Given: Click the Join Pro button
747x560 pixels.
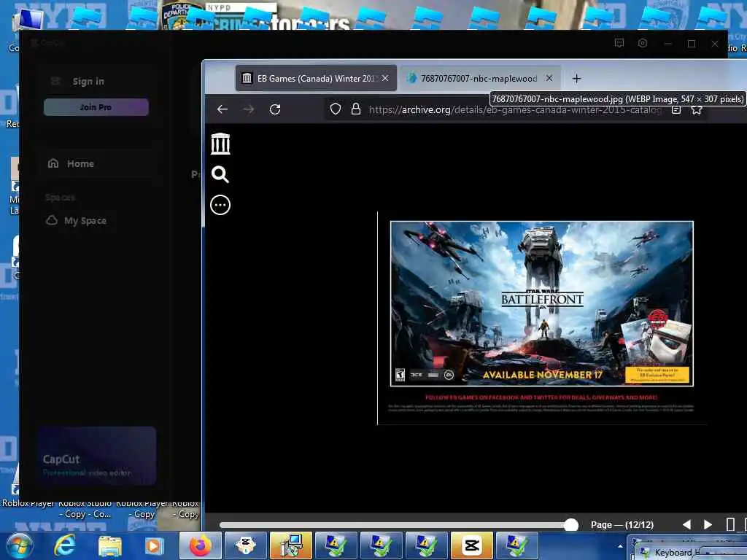Looking at the screenshot, I should coord(96,107).
